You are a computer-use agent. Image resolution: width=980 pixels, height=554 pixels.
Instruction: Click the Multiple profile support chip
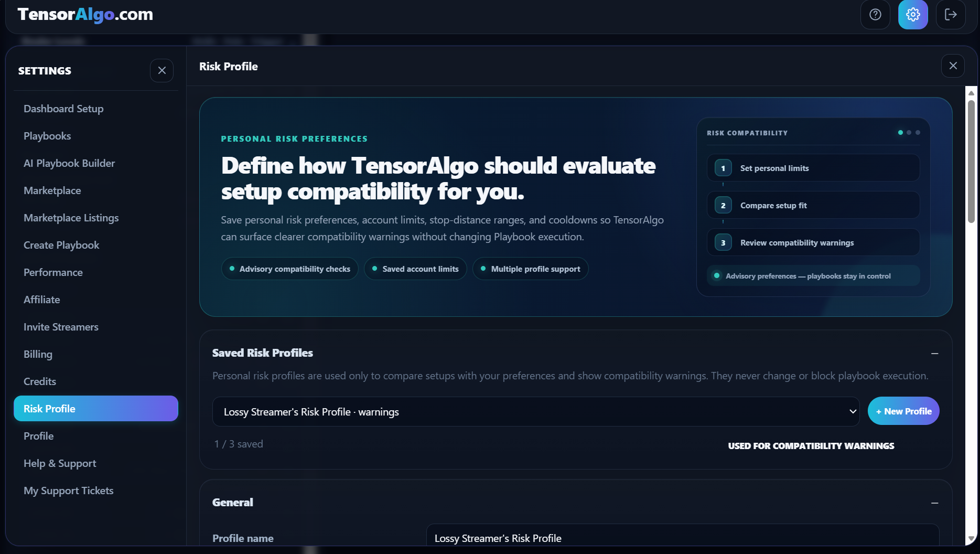click(x=531, y=269)
